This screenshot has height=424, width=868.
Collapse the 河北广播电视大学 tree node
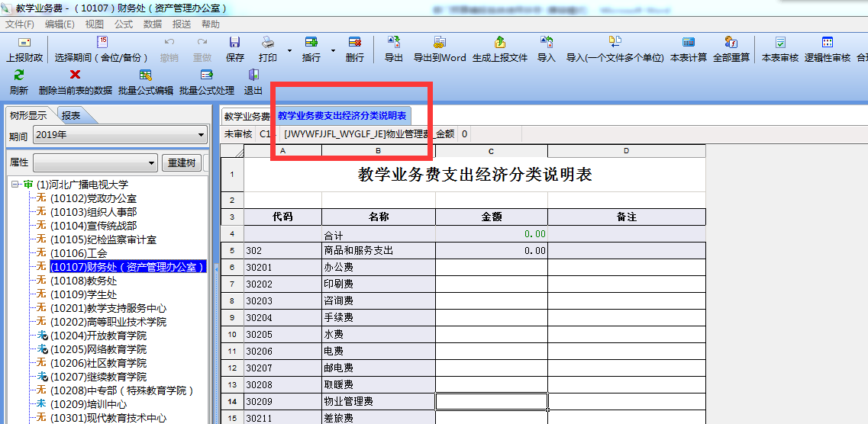[x=15, y=185]
